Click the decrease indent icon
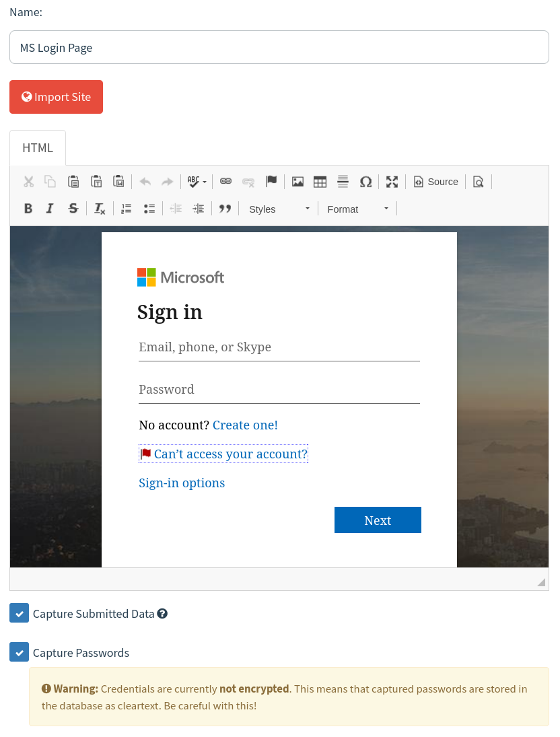 coord(176,209)
